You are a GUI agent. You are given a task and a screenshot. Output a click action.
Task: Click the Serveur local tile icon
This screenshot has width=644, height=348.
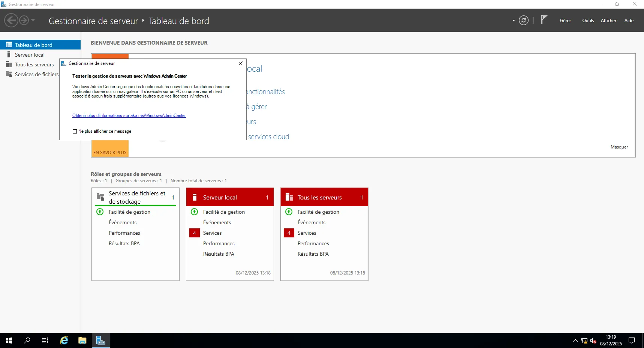(195, 197)
